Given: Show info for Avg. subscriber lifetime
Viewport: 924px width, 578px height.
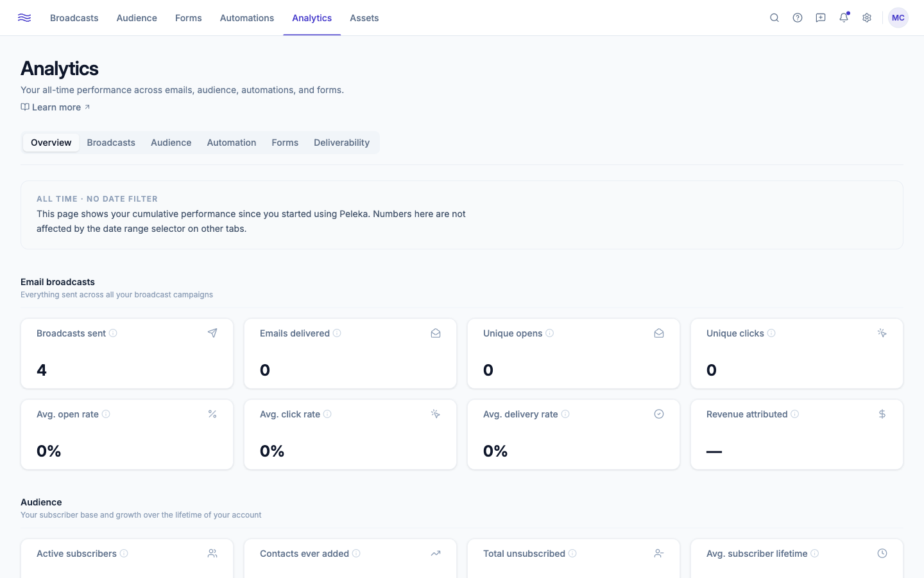Looking at the screenshot, I should [815, 554].
